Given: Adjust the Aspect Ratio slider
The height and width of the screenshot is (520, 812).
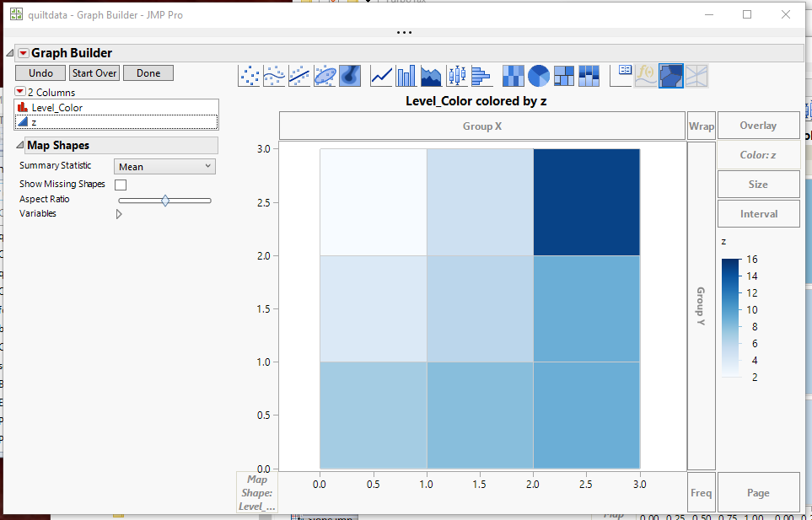Looking at the screenshot, I should coord(164,201).
